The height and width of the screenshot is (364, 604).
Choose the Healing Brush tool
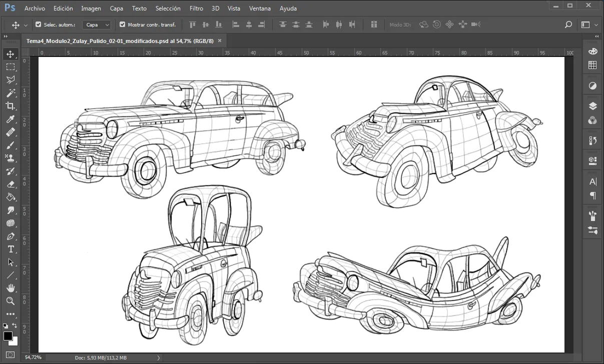click(10, 132)
